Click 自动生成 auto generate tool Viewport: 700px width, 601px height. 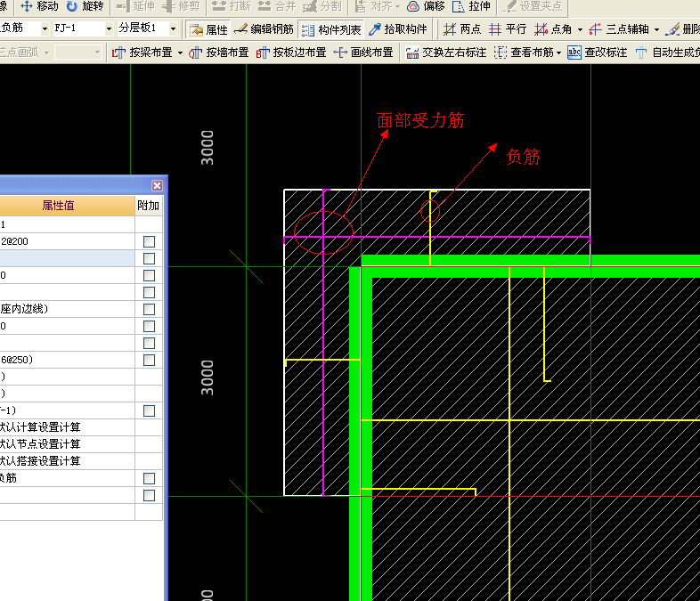click(667, 53)
